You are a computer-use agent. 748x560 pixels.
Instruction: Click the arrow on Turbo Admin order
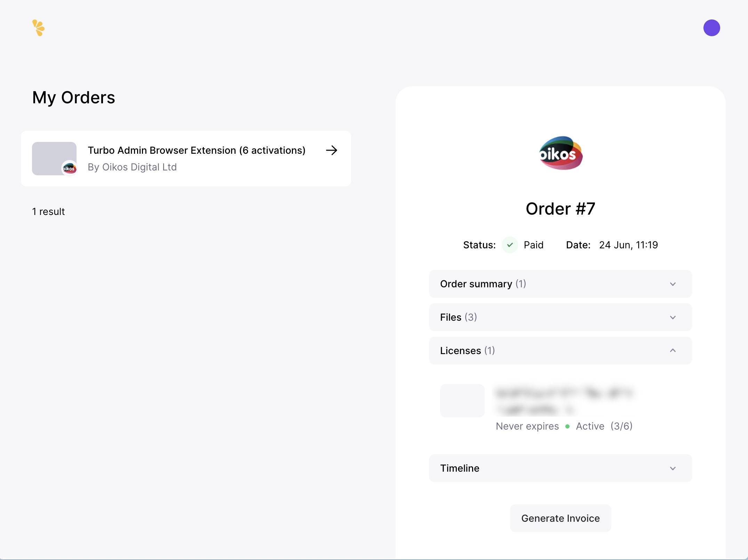[x=332, y=150]
